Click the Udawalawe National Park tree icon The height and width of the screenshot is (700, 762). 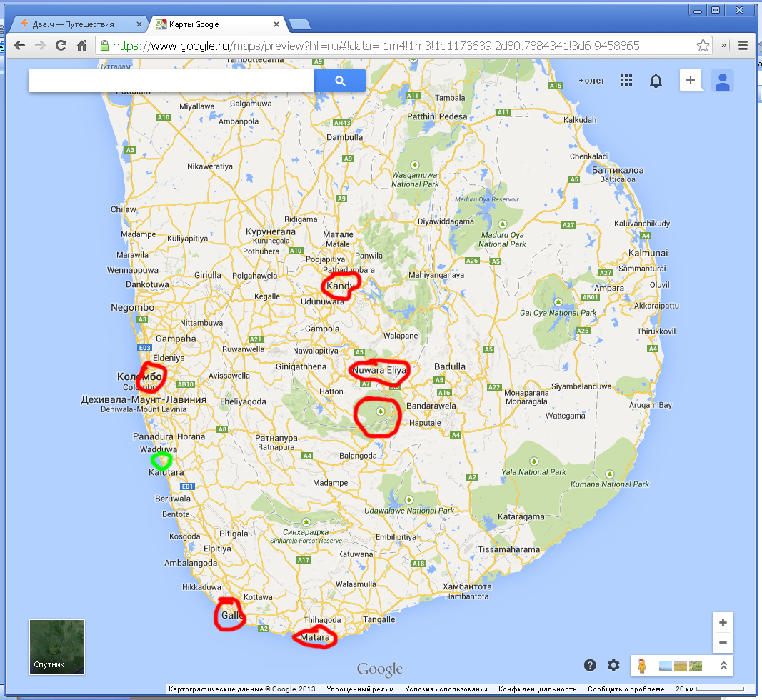[408, 500]
